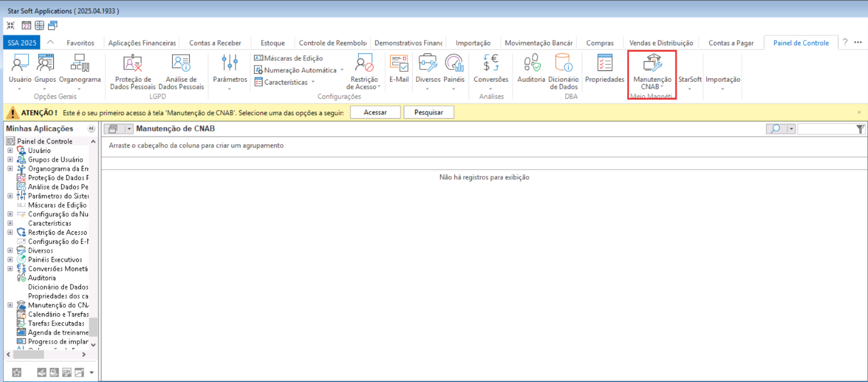The height and width of the screenshot is (382, 868).
Task: Close the yellow attention bar
Action: pyautogui.click(x=859, y=112)
